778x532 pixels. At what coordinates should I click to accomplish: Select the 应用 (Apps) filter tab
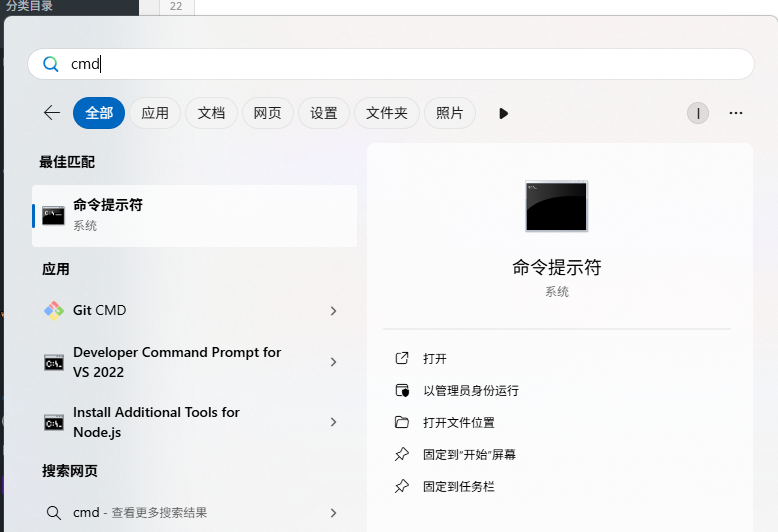[155, 113]
